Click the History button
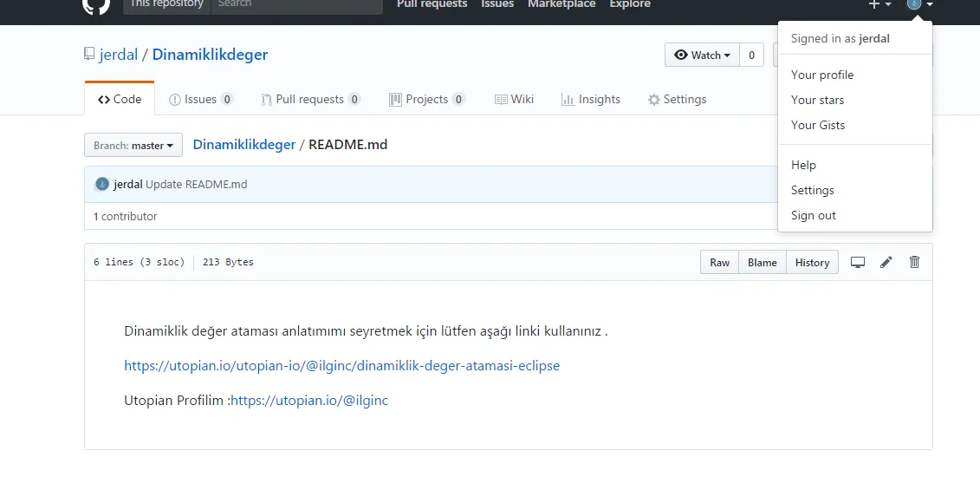Viewport: 980px width, 490px height. click(x=813, y=262)
